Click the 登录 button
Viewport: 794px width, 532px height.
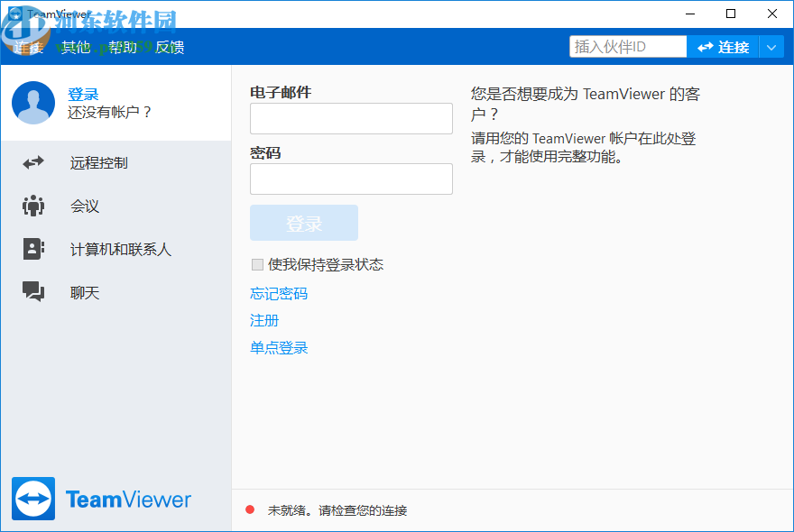[303, 222]
